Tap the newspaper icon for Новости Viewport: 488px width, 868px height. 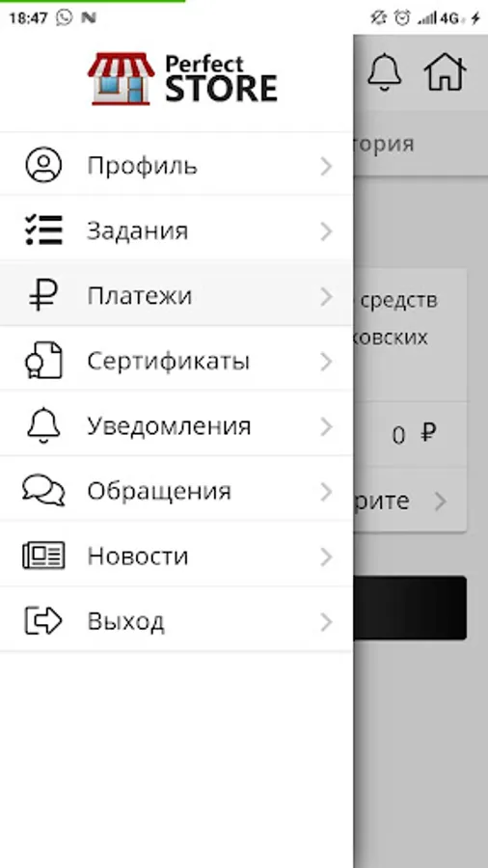click(43, 556)
